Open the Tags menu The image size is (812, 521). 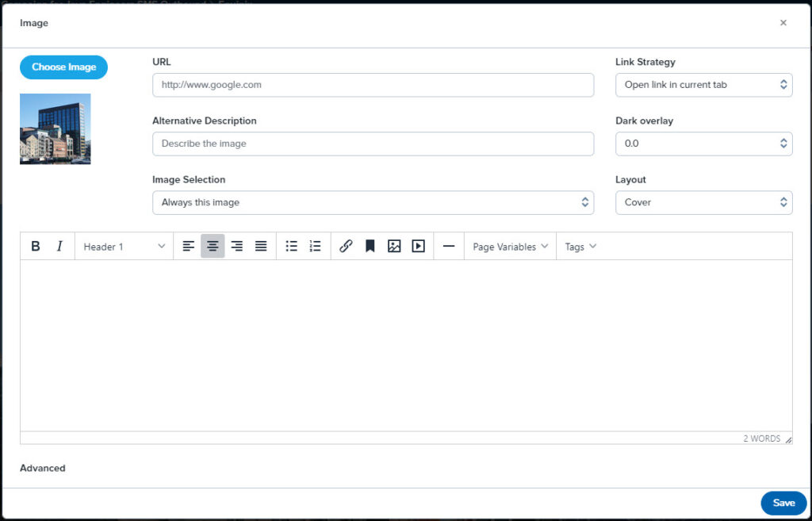(x=580, y=247)
